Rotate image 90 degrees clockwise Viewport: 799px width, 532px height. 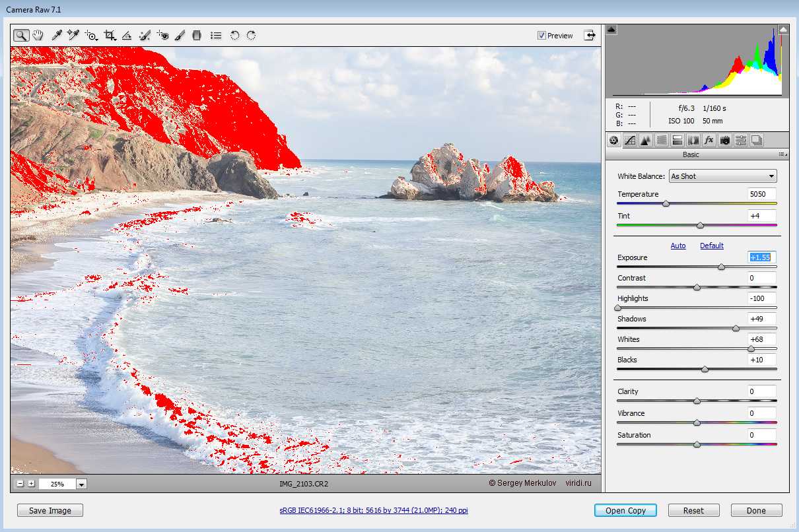[x=252, y=36]
